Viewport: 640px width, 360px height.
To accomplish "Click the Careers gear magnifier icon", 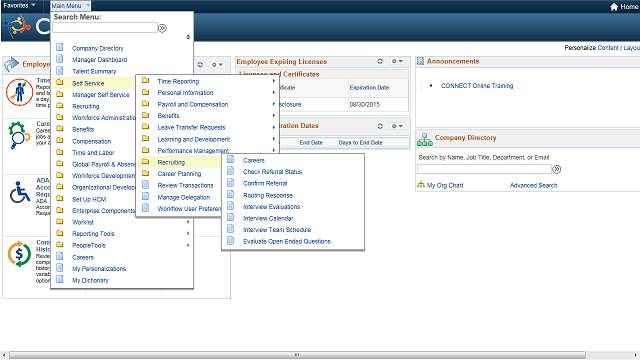I will click(x=19, y=136).
